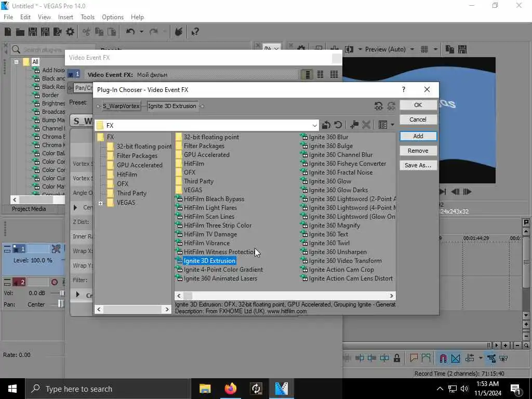Activate the What's This help cursor icon
The image size is (532, 399).
tap(195, 32)
